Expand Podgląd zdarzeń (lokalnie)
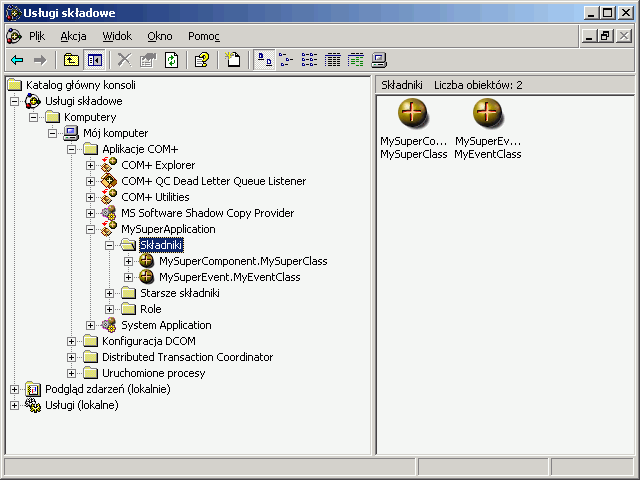 (14, 389)
